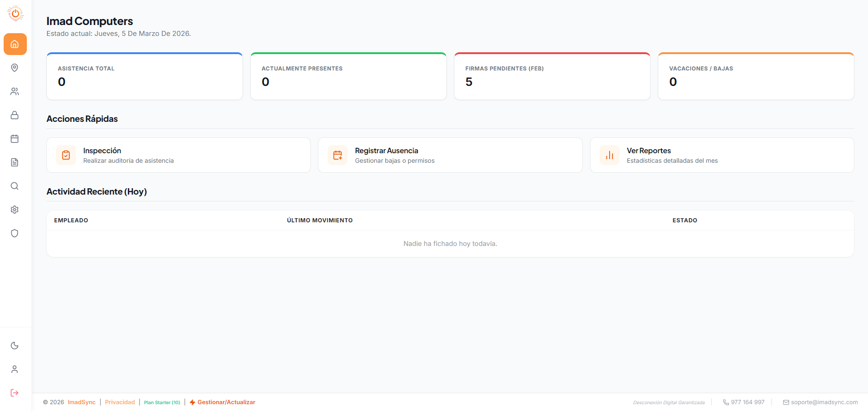Viewport: 868px width, 411px height.
Task: Click the red logout icon
Action: tap(15, 393)
